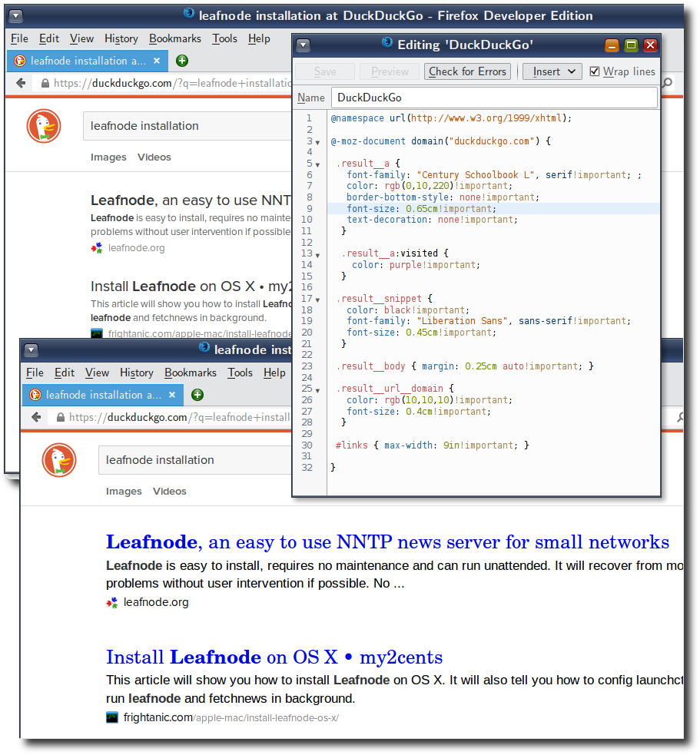Open the leafnode.org link in upper Firefox window
This screenshot has height=755, width=700.
(136, 248)
